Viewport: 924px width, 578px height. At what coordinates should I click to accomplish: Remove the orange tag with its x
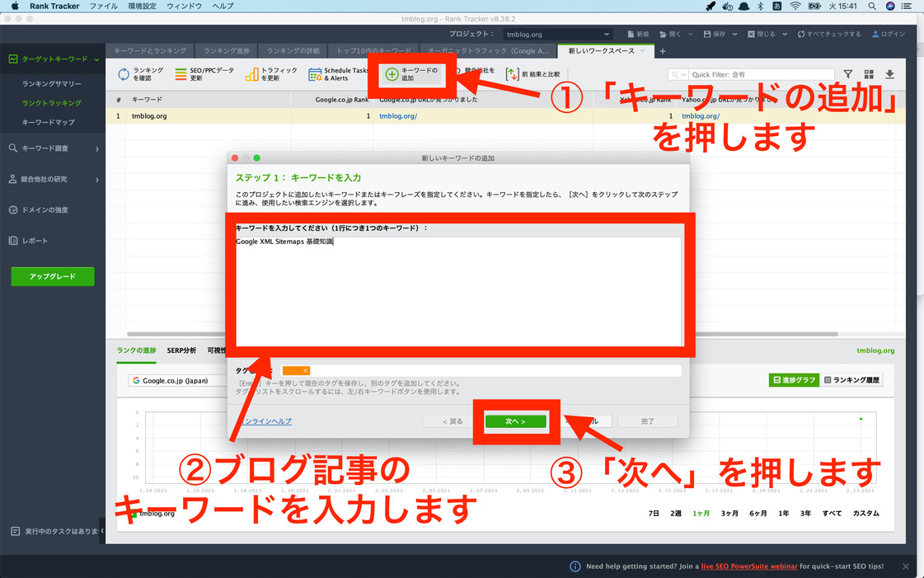[305, 370]
